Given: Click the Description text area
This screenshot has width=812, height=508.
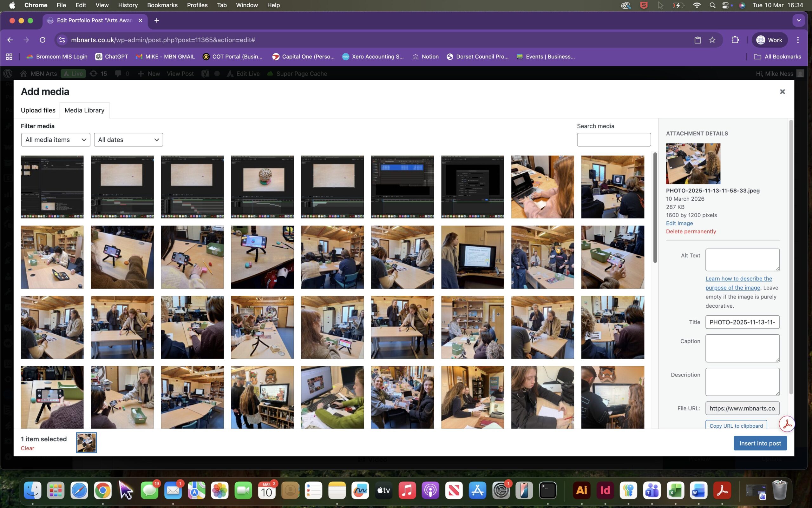Looking at the screenshot, I should coord(742,382).
